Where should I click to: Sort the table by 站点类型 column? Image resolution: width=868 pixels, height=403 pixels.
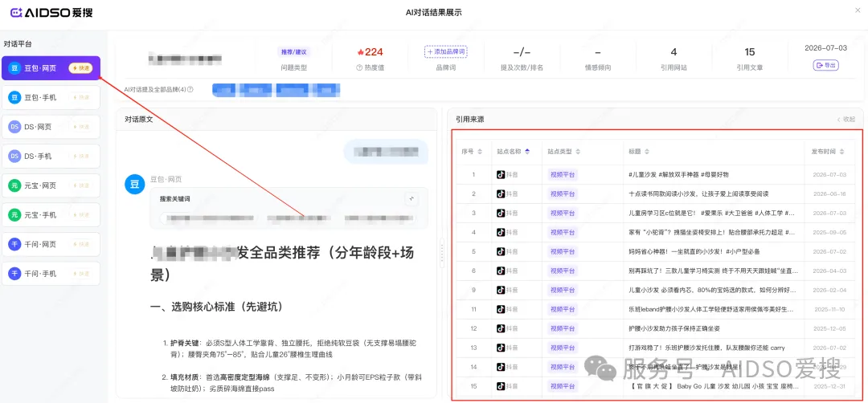(578, 152)
